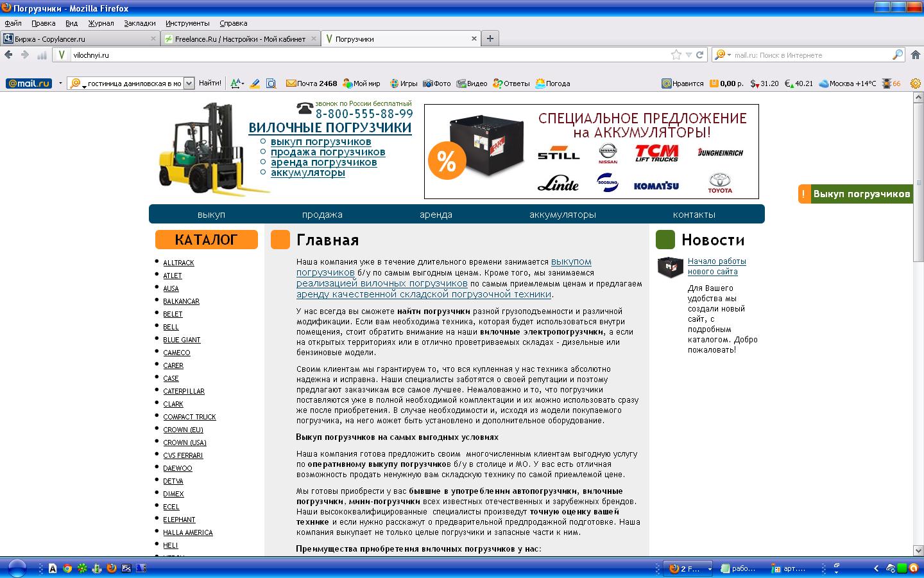
Task: Switch to the Биржа - Copylancer.ru tab
Action: tap(80, 39)
